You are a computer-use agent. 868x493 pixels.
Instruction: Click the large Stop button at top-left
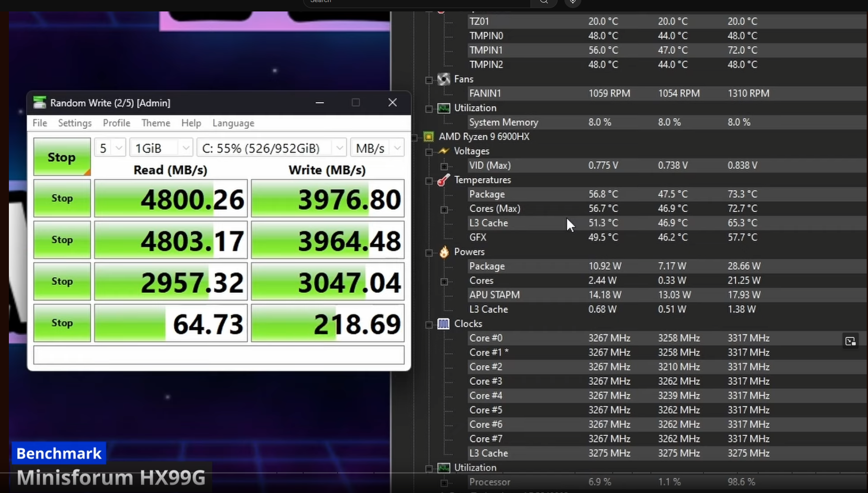point(62,156)
